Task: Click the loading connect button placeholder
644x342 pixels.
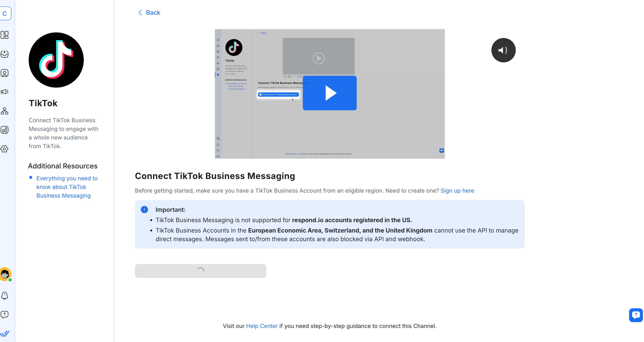Action: 200,271
